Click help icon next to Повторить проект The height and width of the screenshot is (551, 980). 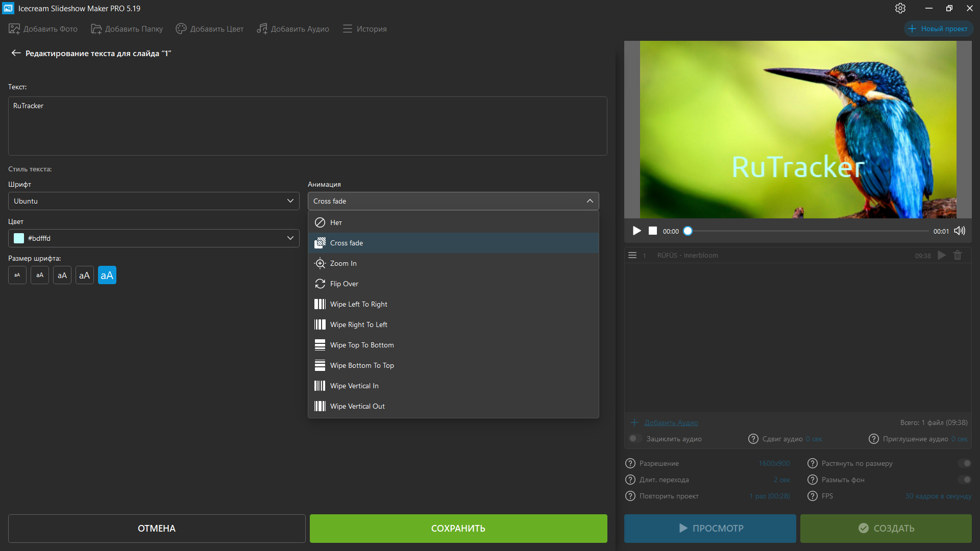630,496
